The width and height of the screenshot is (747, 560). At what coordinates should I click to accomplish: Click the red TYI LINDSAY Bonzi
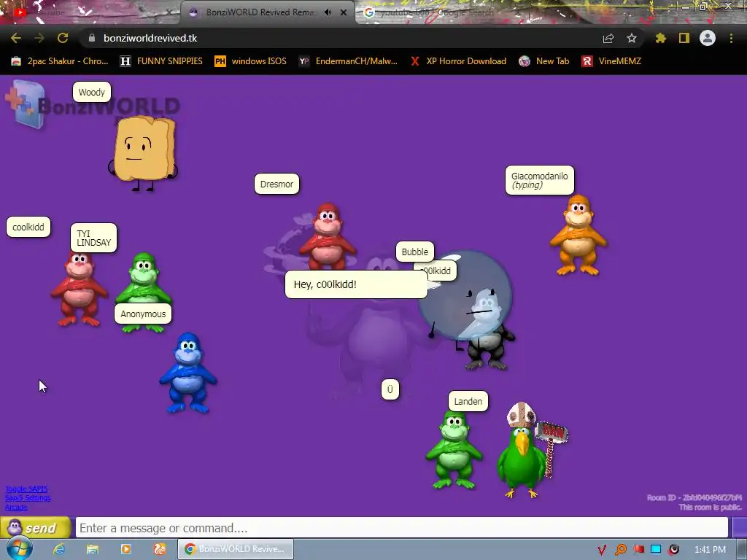click(79, 289)
